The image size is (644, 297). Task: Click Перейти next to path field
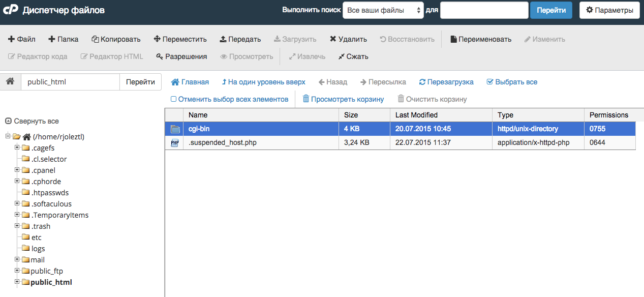(141, 82)
